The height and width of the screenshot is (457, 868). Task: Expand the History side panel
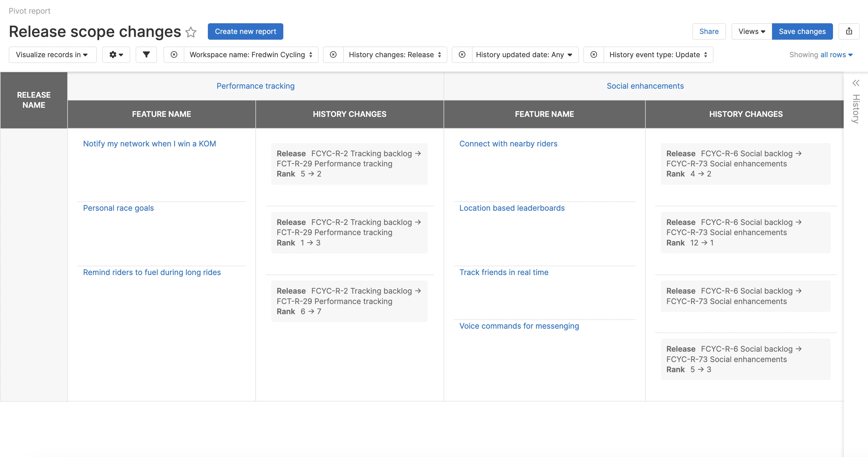point(855,83)
